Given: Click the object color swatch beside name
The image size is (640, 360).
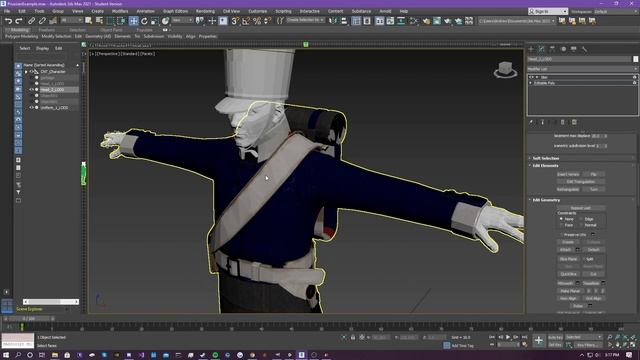Looking at the screenshot, I should coord(636,59).
